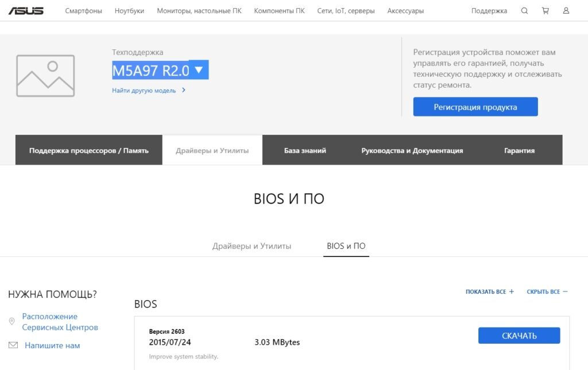The height and width of the screenshot is (370, 588).
Task: Click the 2015/07/24 release date
Action: [x=170, y=342]
